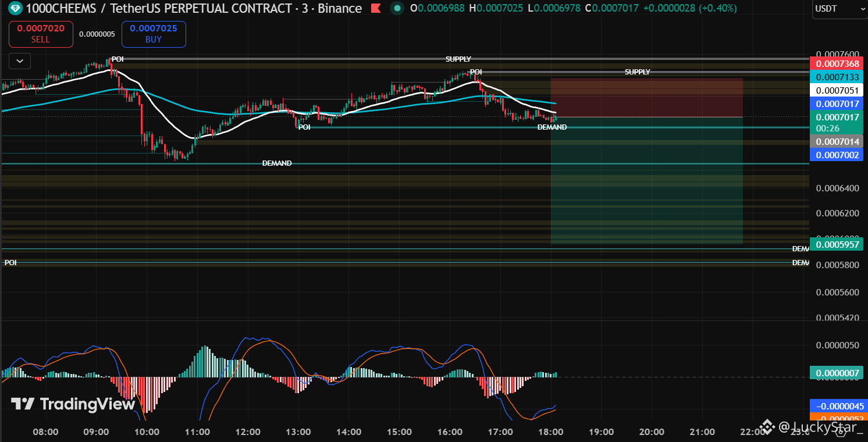This screenshot has width=868, height=442.
Task: Click the spread value 0.0000005
Action: (97, 34)
